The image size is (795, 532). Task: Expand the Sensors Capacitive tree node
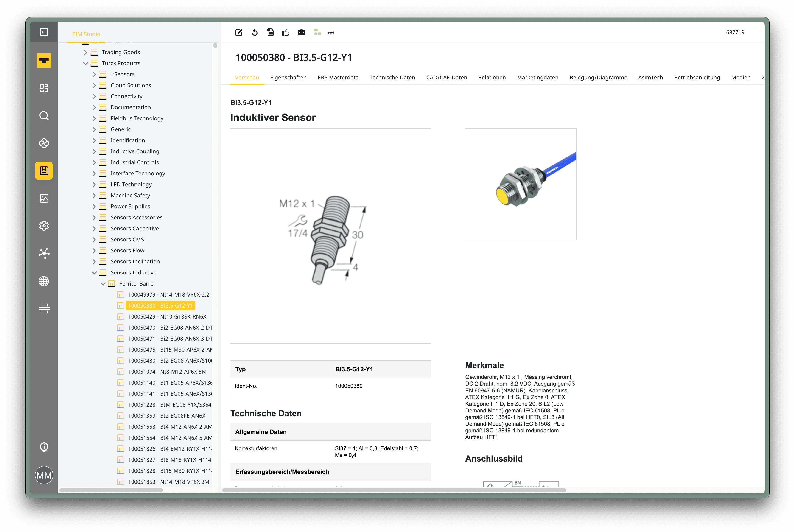[94, 228]
